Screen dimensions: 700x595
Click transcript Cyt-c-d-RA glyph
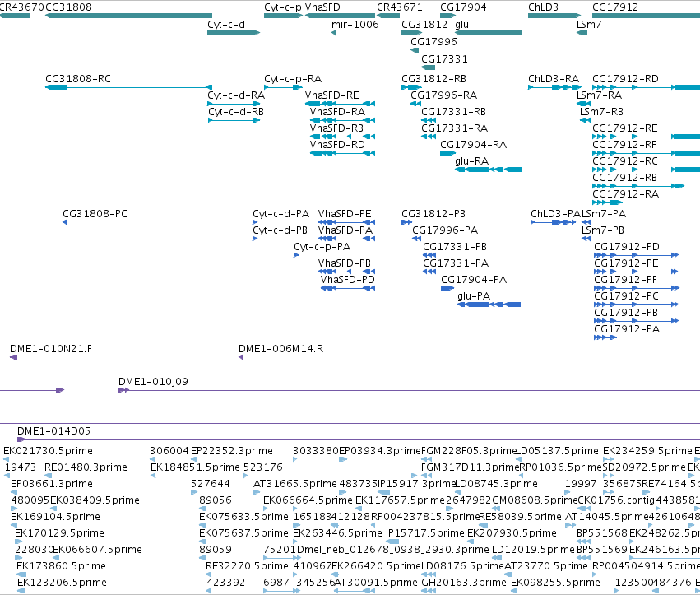(x=234, y=104)
